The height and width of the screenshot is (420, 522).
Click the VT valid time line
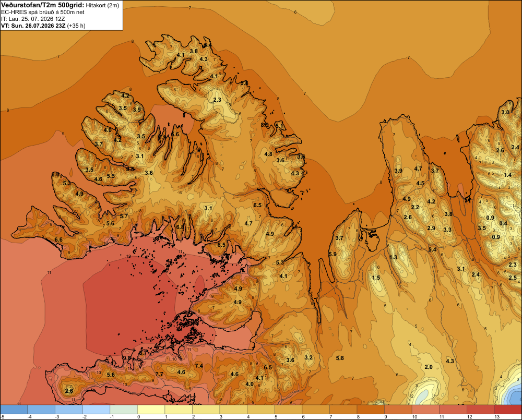43,26
